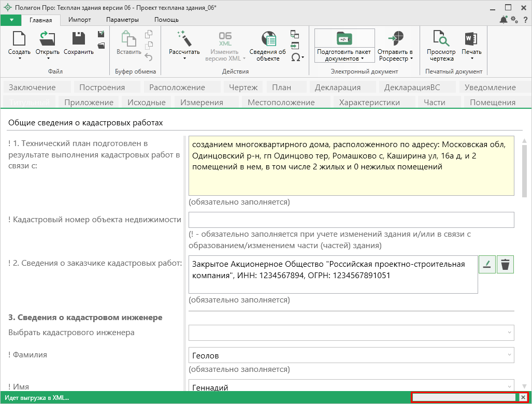This screenshot has width=532, height=404.
Task: Open the Характеристики section tab
Action: (x=369, y=103)
